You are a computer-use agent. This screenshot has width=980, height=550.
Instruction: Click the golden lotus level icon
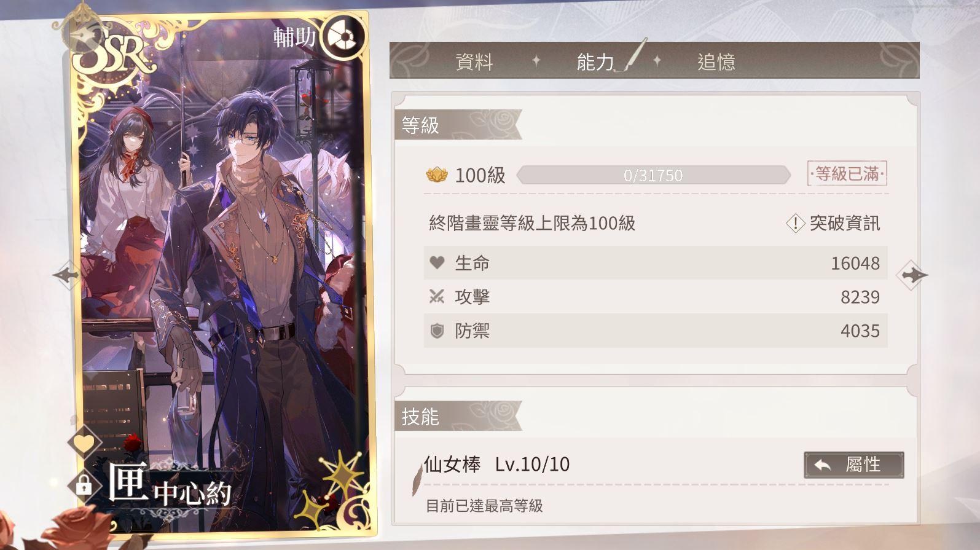click(436, 175)
